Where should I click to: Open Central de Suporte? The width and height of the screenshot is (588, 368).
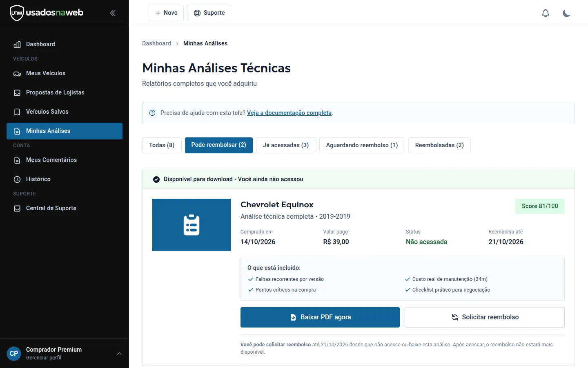click(x=65, y=208)
